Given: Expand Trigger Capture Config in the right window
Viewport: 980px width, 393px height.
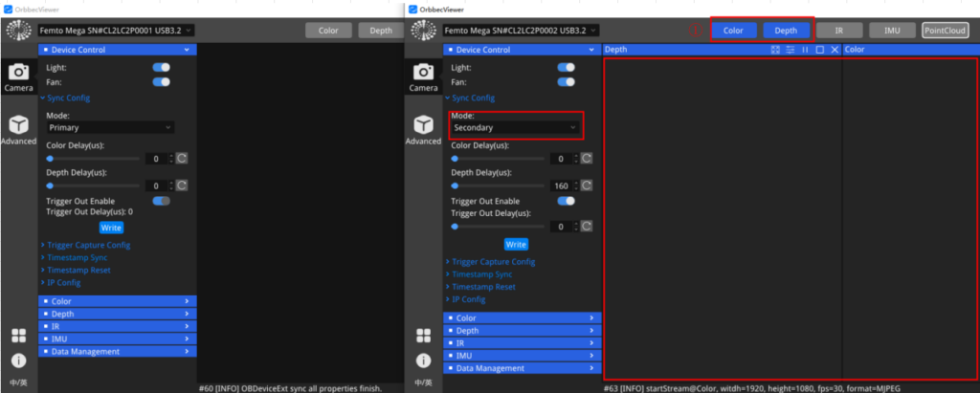Looking at the screenshot, I should (493, 261).
